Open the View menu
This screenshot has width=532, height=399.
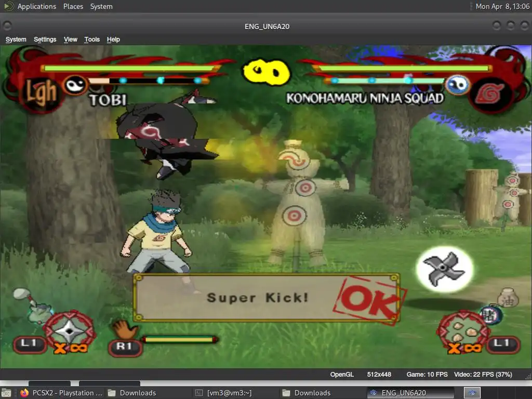click(71, 39)
